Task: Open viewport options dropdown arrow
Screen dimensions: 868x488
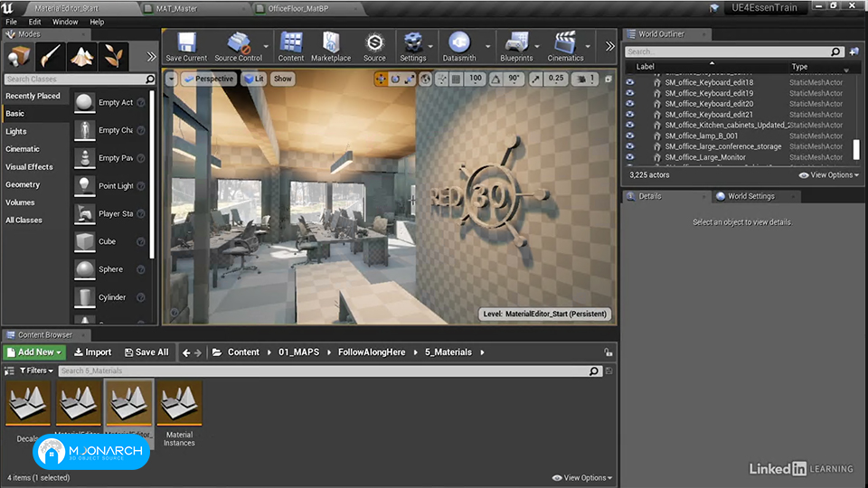Action: pyautogui.click(x=171, y=80)
